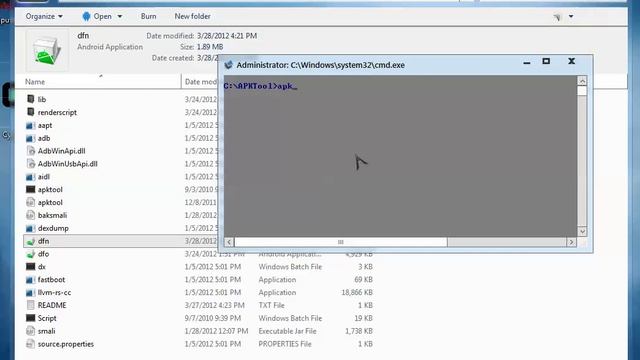Image resolution: width=640 pixels, height=360 pixels.
Task: Select the 'renderscript' file name
Action: coord(57,112)
